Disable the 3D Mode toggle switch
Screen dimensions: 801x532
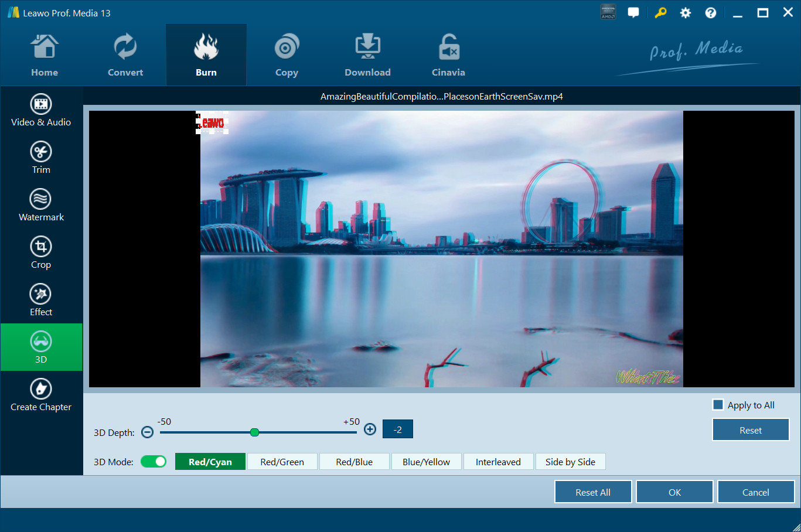tap(154, 462)
